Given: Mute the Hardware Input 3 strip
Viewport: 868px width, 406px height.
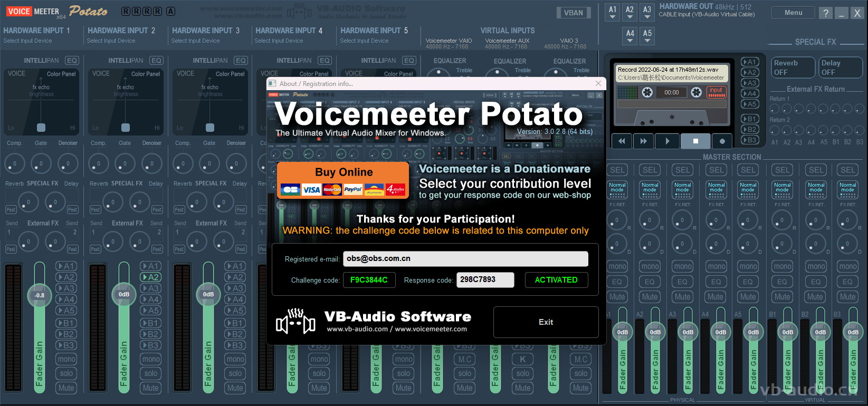Looking at the screenshot, I should [235, 388].
